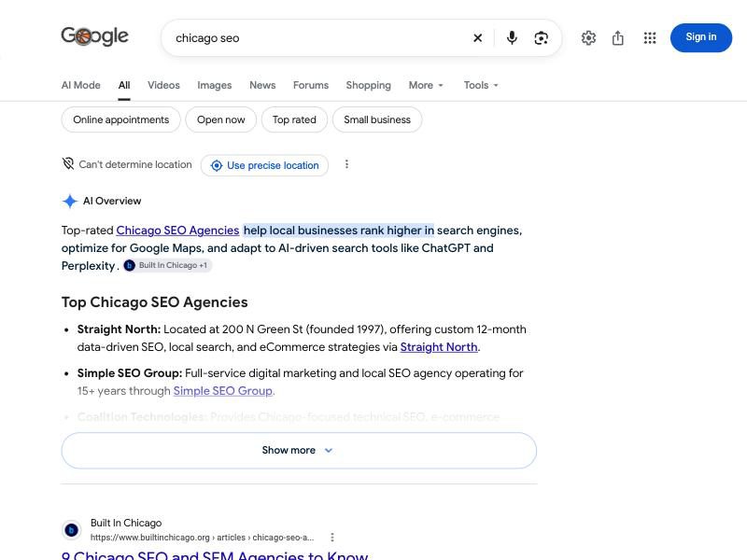Open Google apps grid icon

[x=650, y=37]
